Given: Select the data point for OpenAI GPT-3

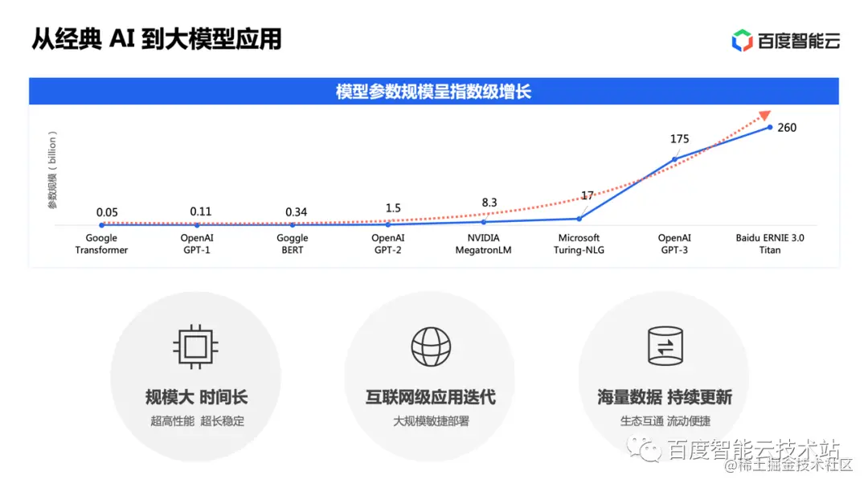Looking at the screenshot, I should (x=674, y=158).
